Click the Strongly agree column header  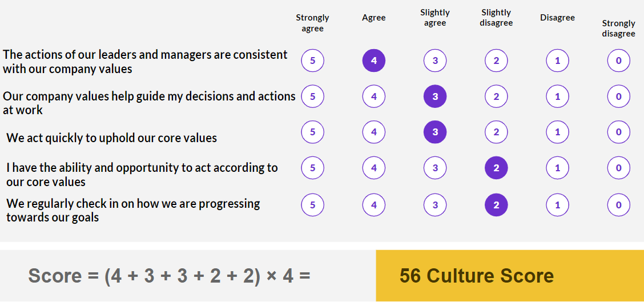[312, 23]
